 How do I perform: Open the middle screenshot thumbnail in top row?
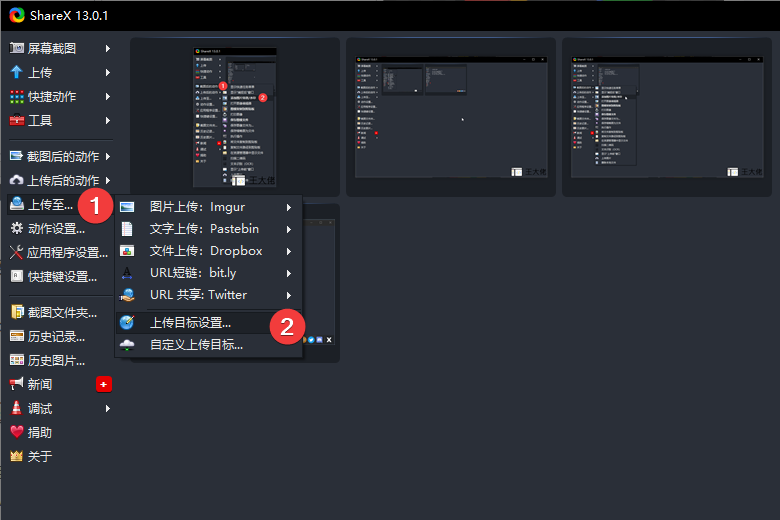[451, 117]
